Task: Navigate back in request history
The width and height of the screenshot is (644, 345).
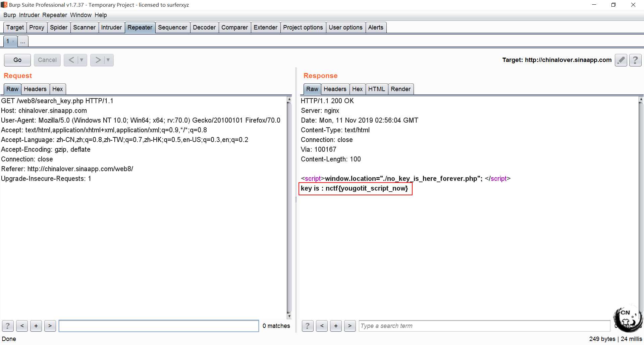Action: tap(71, 60)
